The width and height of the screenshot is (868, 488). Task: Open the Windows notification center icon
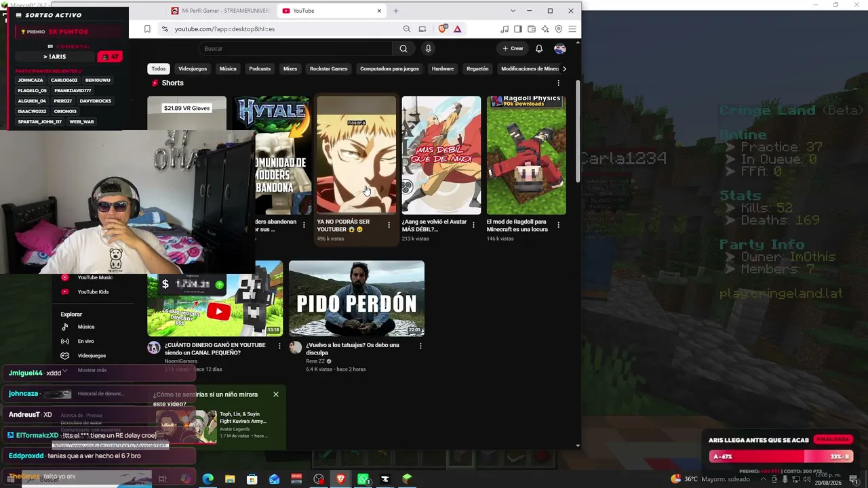point(855,479)
